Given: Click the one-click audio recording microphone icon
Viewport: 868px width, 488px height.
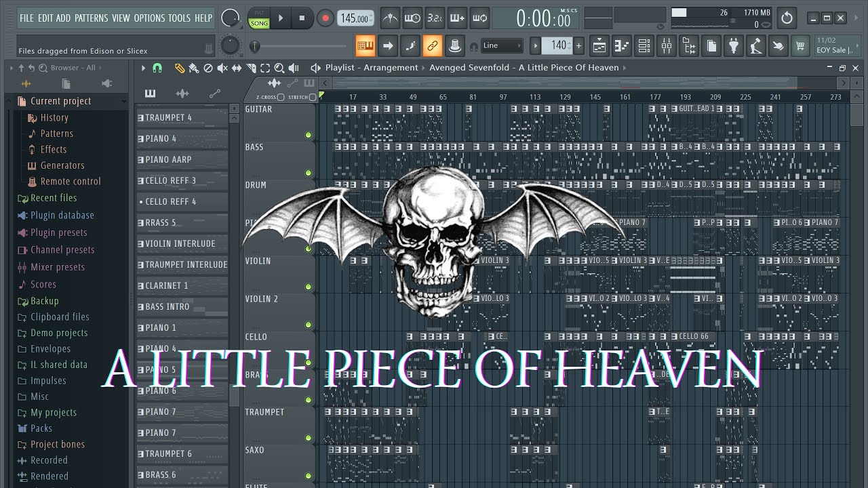Looking at the screenshot, I should [x=756, y=45].
